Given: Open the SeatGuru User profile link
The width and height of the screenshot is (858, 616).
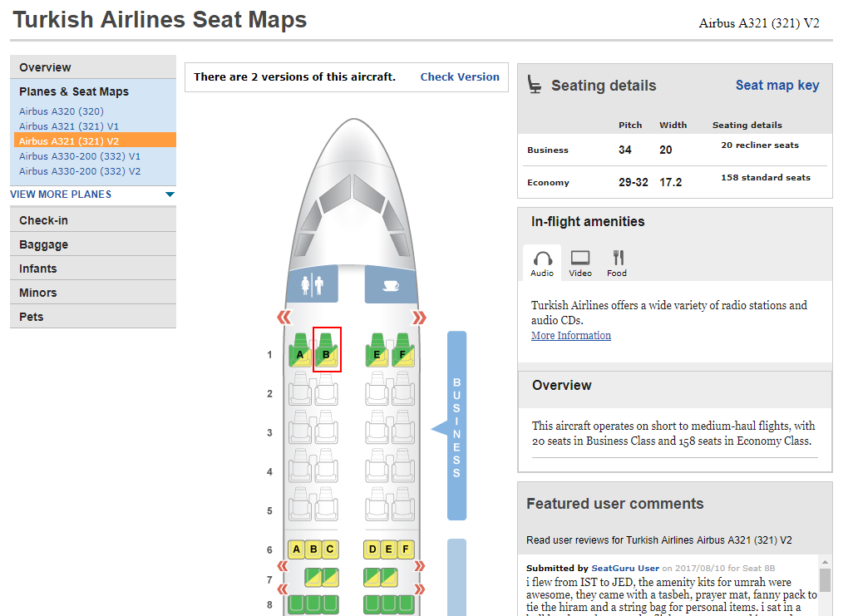Looking at the screenshot, I should click(625, 568).
